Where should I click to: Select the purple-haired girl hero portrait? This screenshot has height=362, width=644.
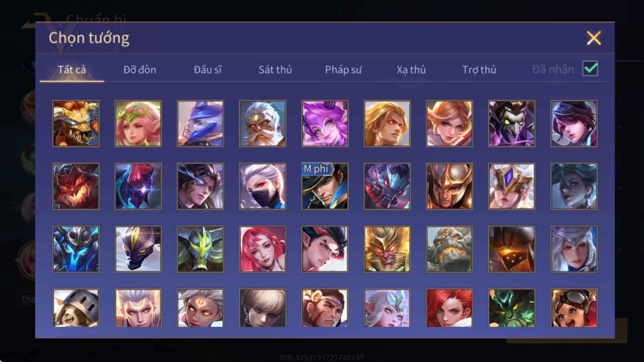[325, 124]
